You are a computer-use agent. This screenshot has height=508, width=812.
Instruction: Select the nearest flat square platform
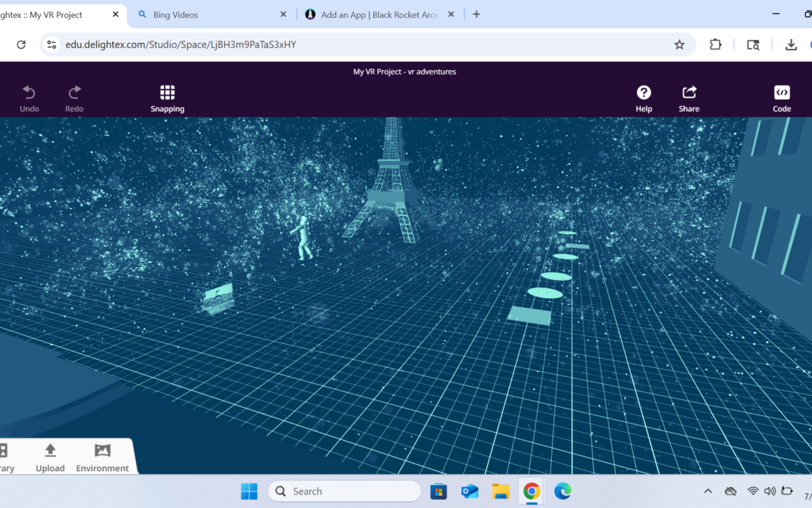529,315
